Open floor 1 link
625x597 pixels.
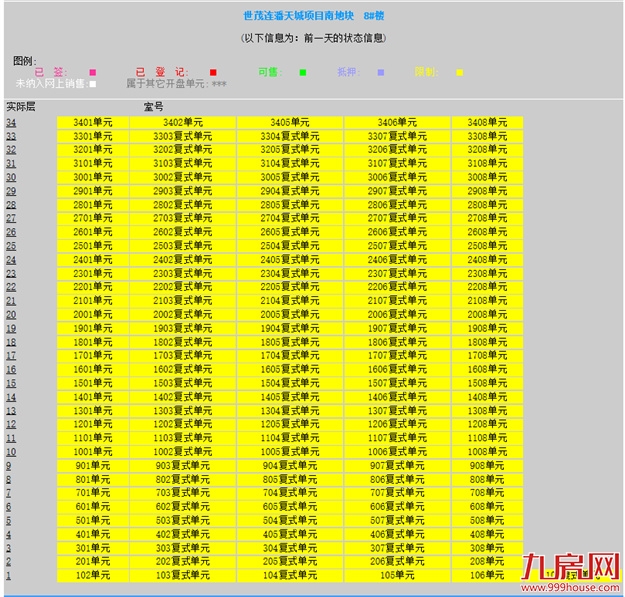pos(8,575)
